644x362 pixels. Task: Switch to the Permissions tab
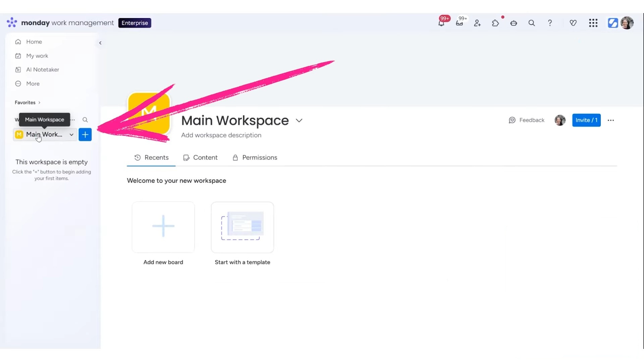pyautogui.click(x=255, y=158)
